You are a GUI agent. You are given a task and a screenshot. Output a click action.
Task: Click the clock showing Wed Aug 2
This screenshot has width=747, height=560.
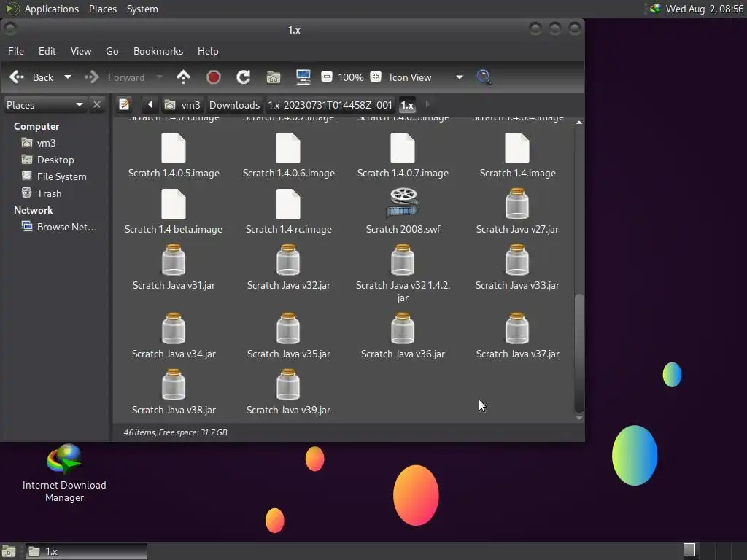click(704, 9)
